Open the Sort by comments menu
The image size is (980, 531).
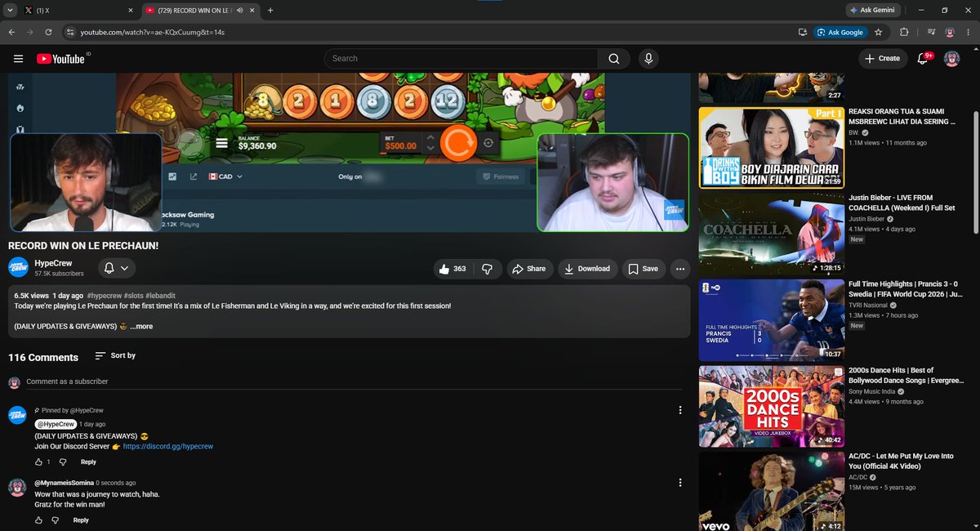pos(115,355)
